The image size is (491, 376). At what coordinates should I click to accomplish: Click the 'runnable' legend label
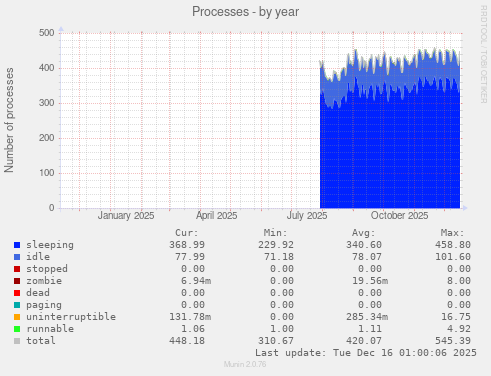pos(50,329)
